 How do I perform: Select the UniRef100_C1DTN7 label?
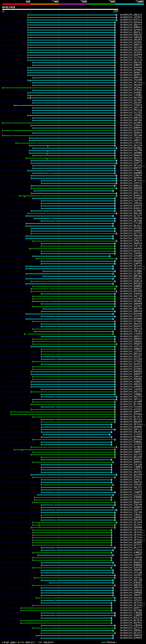click(131, 351)
